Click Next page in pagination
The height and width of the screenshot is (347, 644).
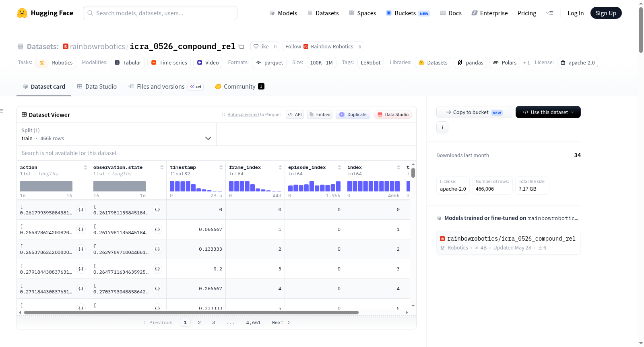pos(281,322)
